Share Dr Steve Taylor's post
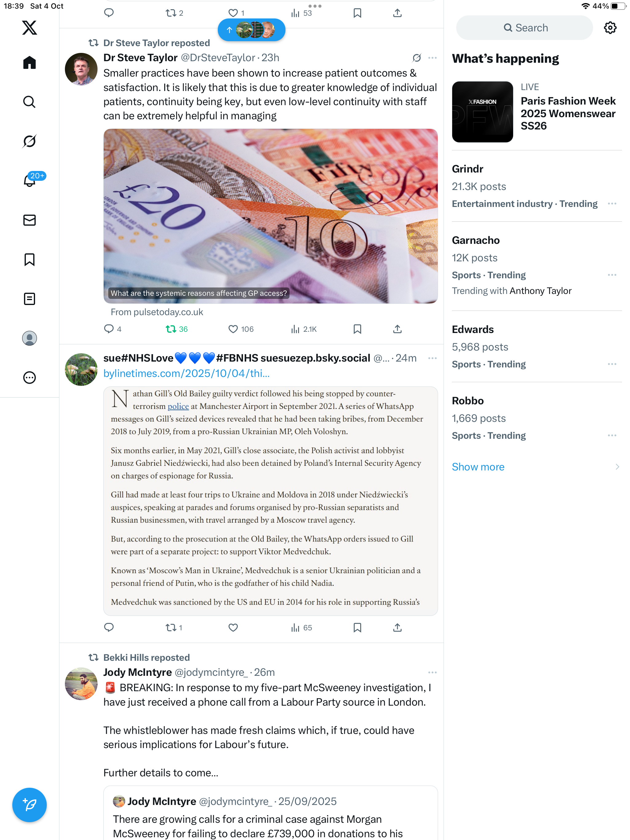The width and height of the screenshot is (630, 840). [x=397, y=329]
